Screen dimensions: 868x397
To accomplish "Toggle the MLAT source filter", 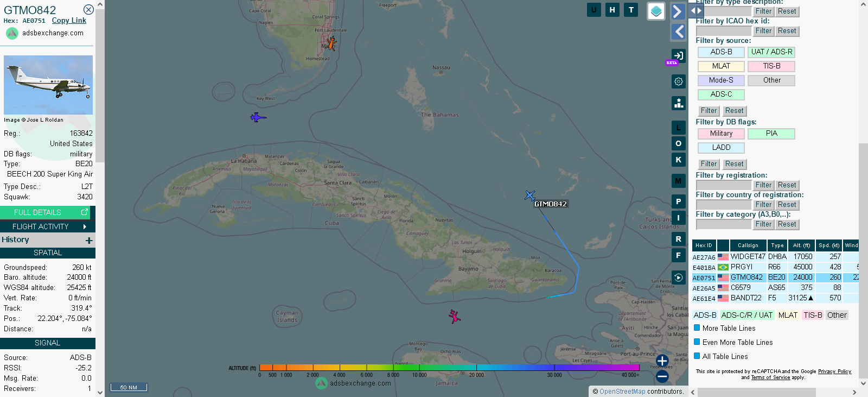I will [x=721, y=66].
